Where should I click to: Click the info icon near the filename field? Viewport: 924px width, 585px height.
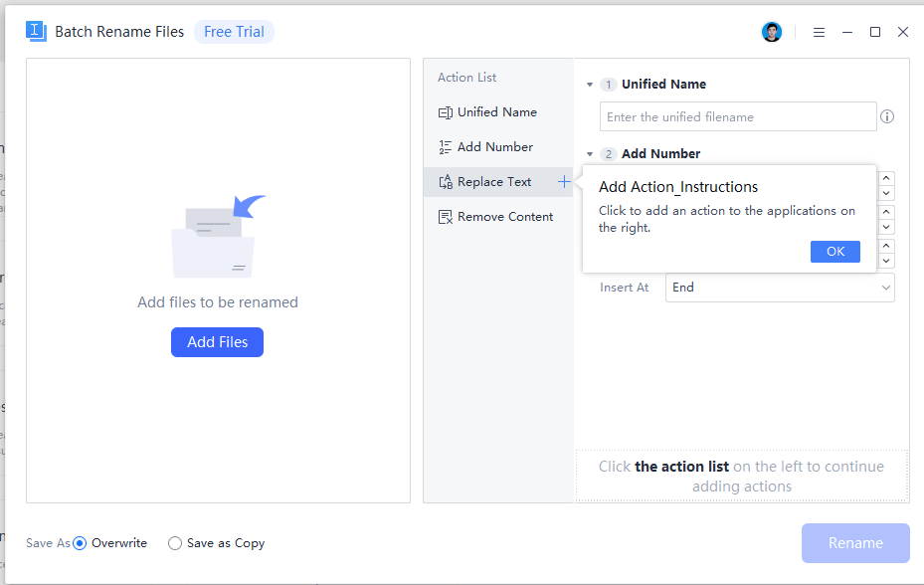(886, 116)
